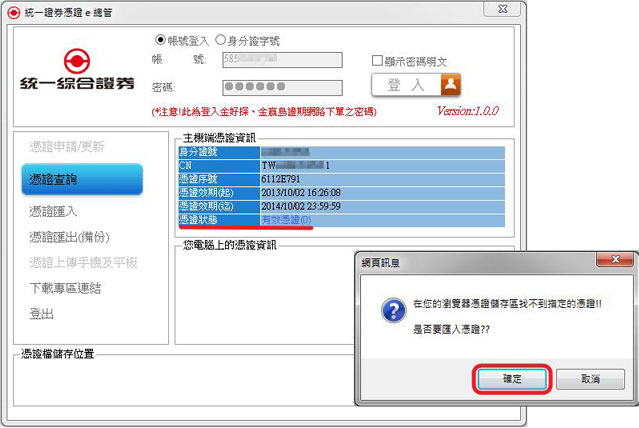
Task: Click 確定 in the 網頁訊息 dialog
Action: coord(512,379)
